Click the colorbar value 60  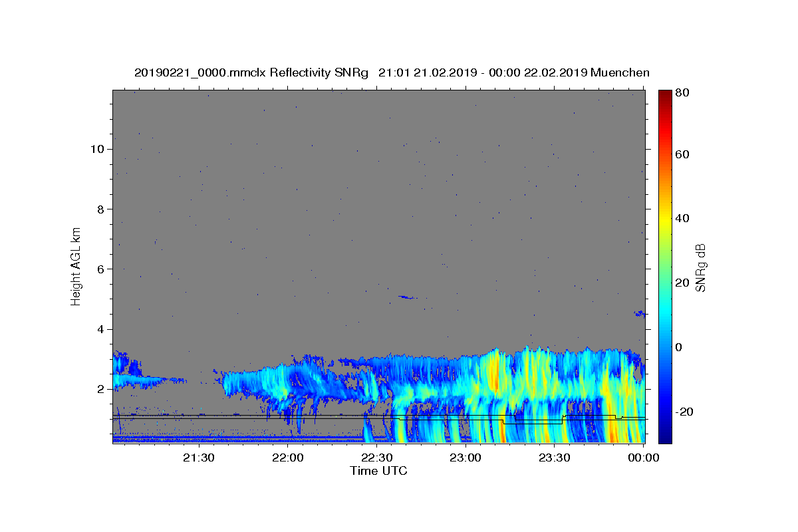tap(682, 154)
